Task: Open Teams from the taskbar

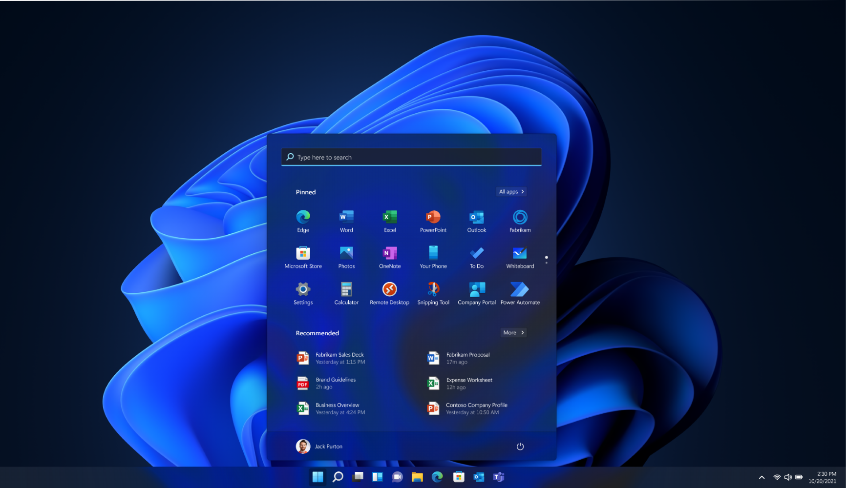Action: (499, 477)
